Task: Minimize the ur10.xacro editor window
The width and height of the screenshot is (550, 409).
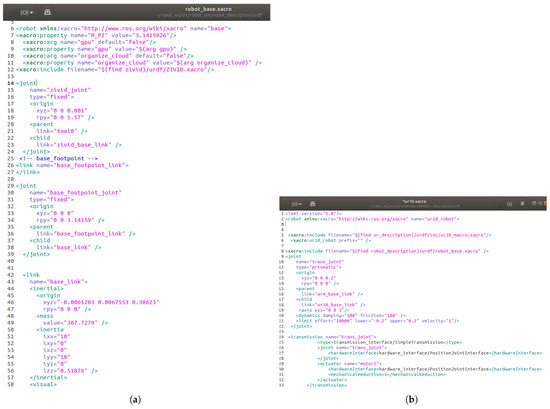Action: click(x=534, y=203)
